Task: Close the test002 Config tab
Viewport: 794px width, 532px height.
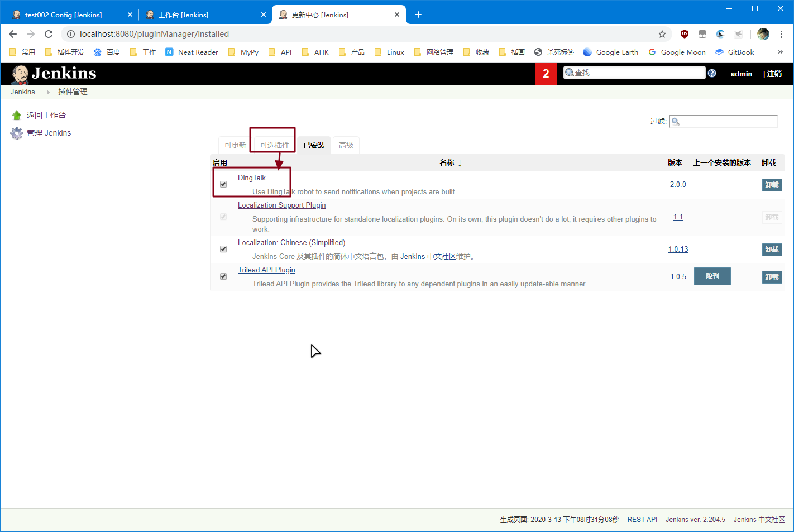Action: [x=130, y=15]
